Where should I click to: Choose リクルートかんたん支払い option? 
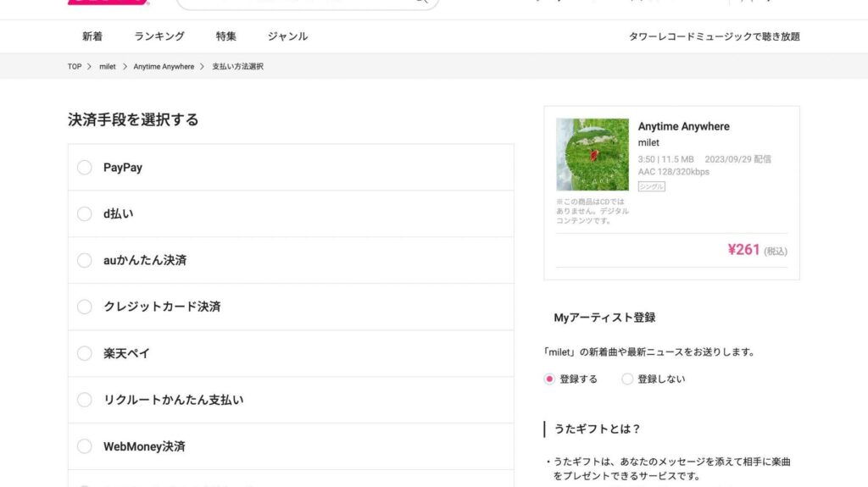pos(84,400)
